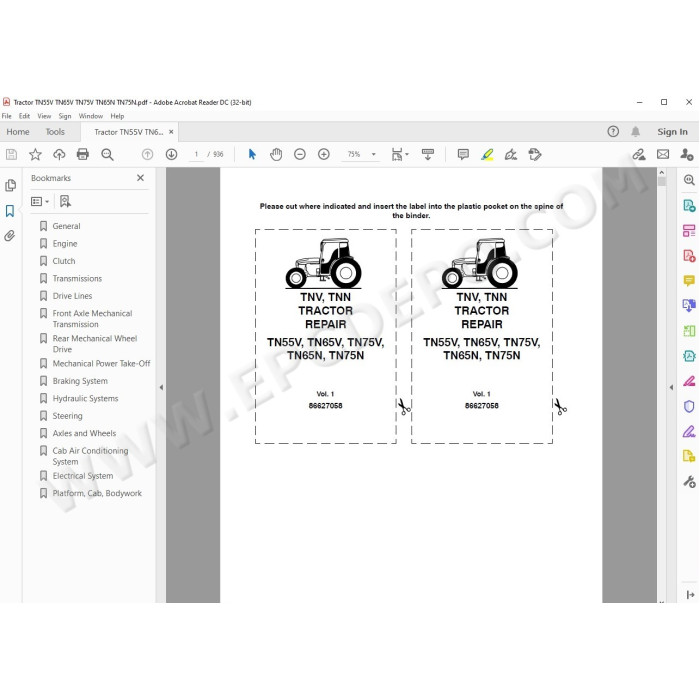This screenshot has height=700, width=700.
Task: Print the document
Action: (83, 154)
